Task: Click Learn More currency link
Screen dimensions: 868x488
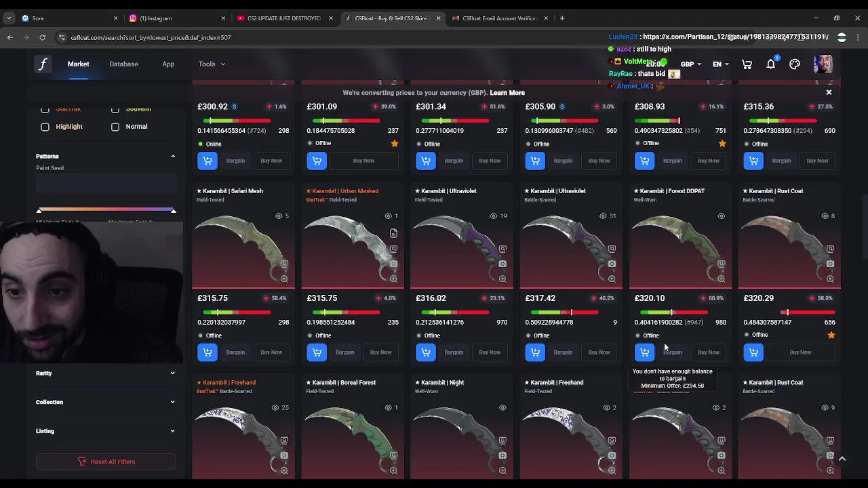Action: [507, 93]
